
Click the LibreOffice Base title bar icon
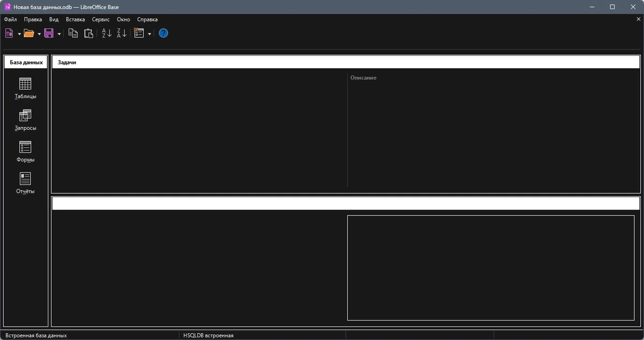(8, 7)
